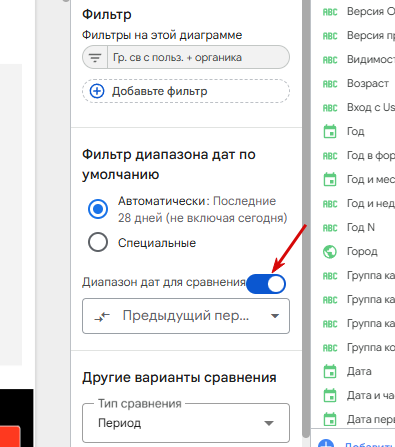The height and width of the screenshot is (447, 395).
Task: Select the 'Дата' field name
Action: pos(359,371)
